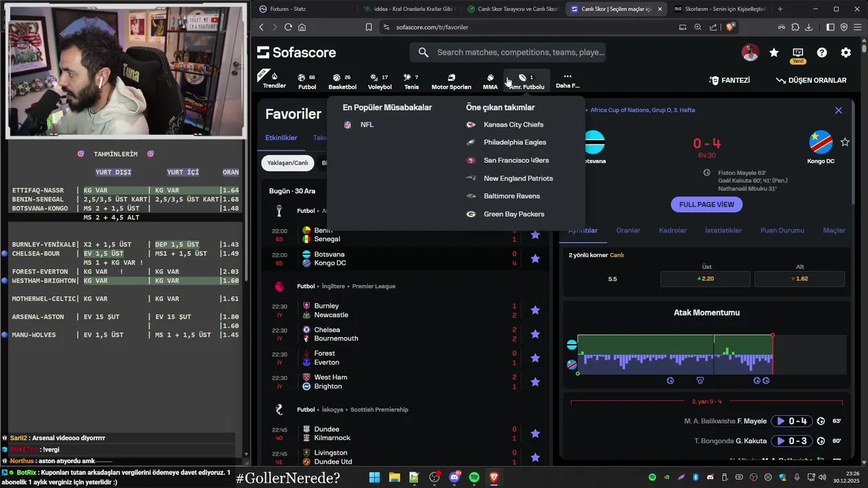Open Sofascore settings gear
This screenshot has width=868, height=488.
846,52
